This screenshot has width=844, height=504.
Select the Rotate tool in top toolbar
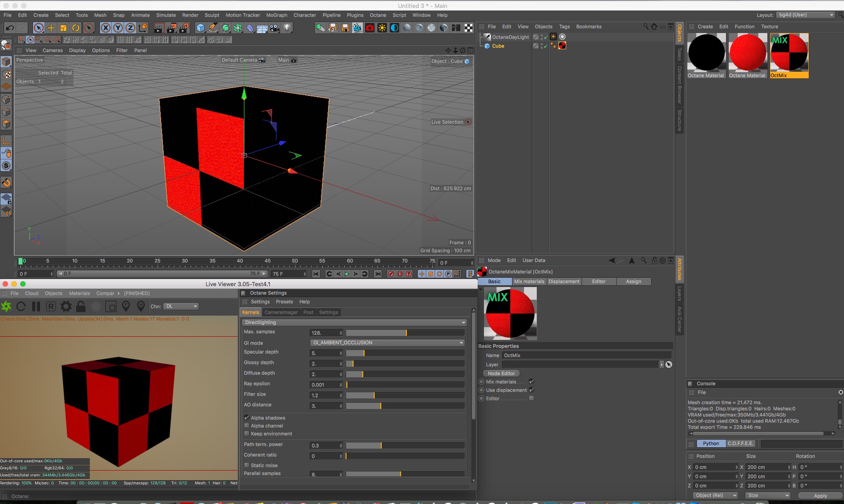point(76,28)
